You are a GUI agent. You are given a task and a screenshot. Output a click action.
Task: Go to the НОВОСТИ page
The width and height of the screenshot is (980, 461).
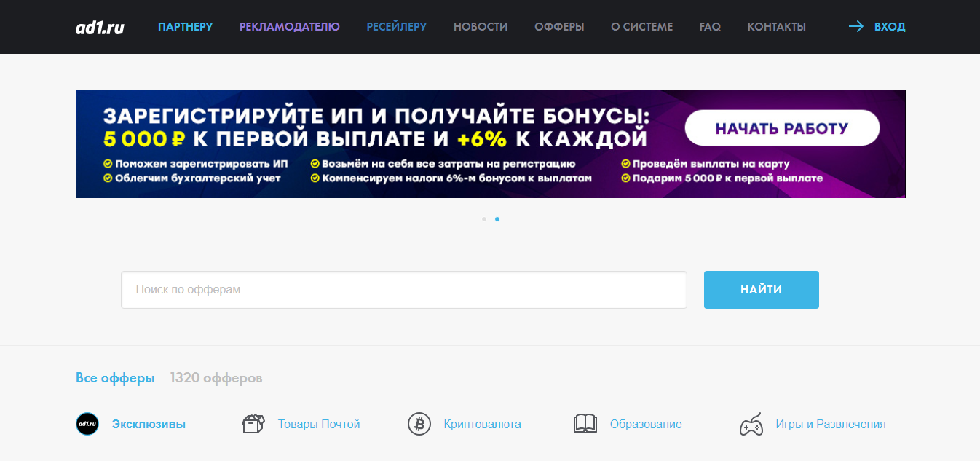[x=481, y=27]
